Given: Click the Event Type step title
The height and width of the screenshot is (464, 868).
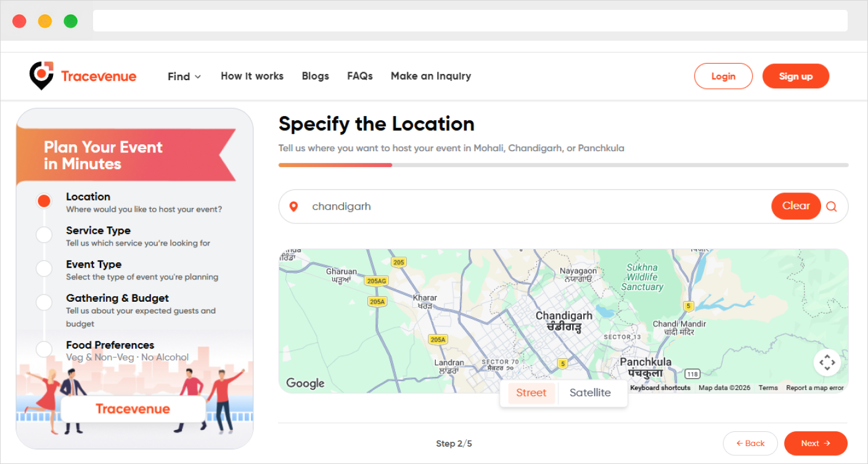Looking at the screenshot, I should tap(94, 264).
